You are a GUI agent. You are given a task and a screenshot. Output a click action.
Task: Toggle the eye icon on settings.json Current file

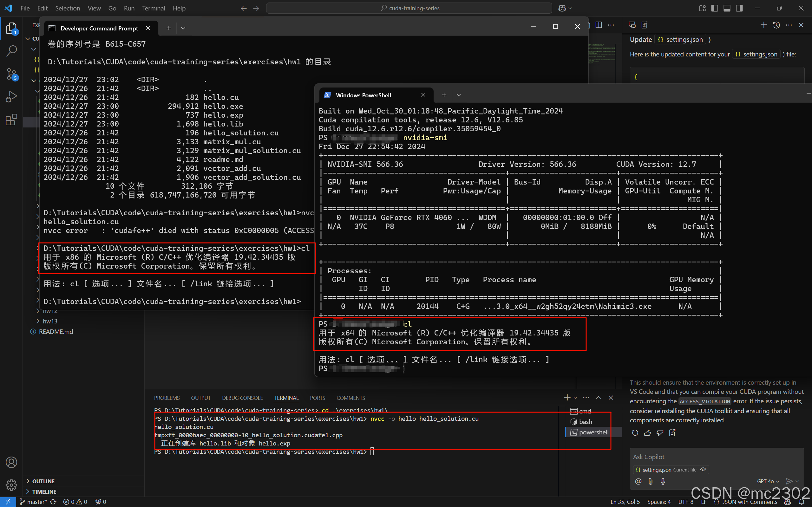click(703, 470)
